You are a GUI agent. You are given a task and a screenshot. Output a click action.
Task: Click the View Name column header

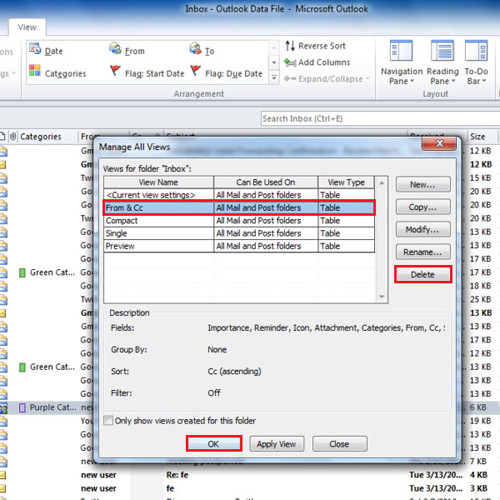click(x=159, y=182)
